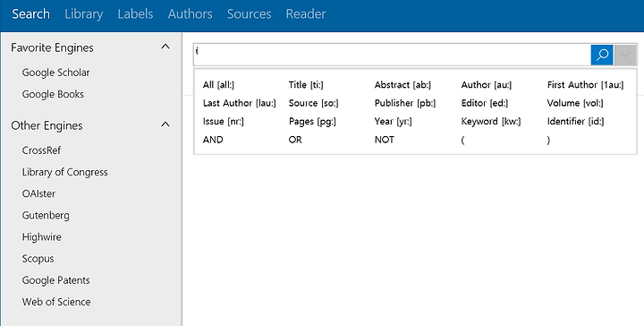Add the NOT operator

click(x=384, y=140)
